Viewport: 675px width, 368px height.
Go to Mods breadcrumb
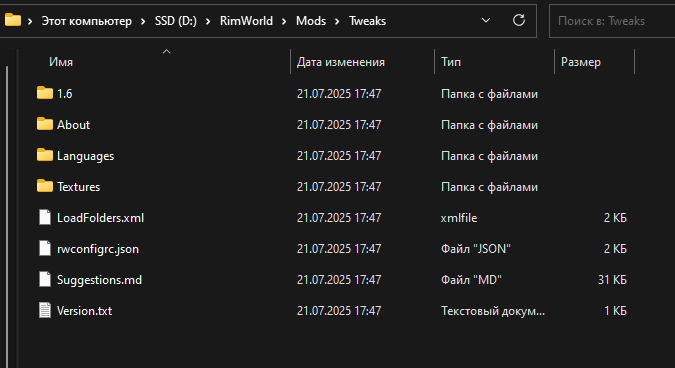coord(311,21)
